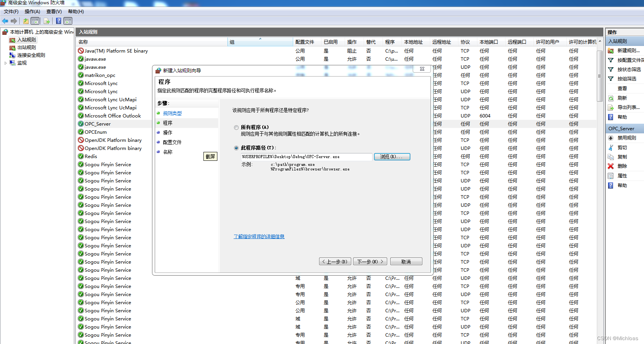Click the scroll-up arrow above the rules list scrollbar

[x=600, y=41]
